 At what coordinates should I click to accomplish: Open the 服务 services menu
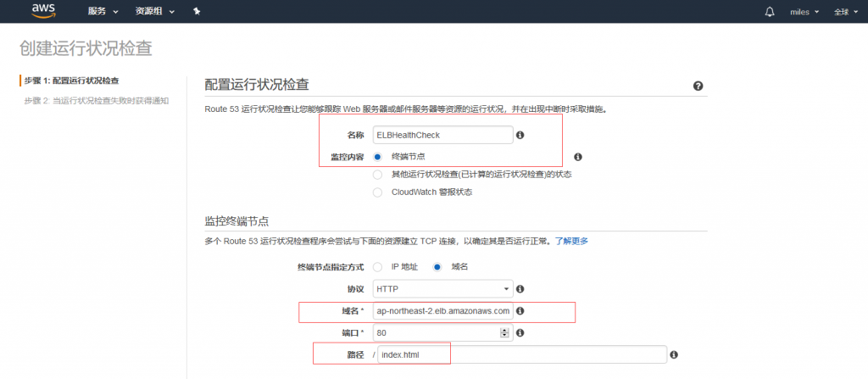coord(103,12)
